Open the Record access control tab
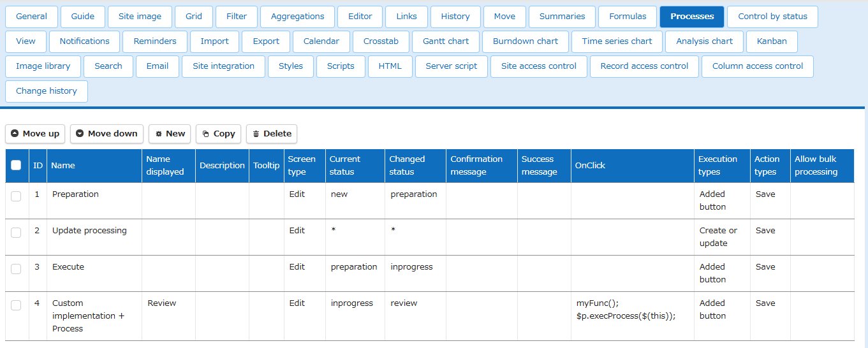The width and height of the screenshot is (868, 348). pyautogui.click(x=644, y=66)
